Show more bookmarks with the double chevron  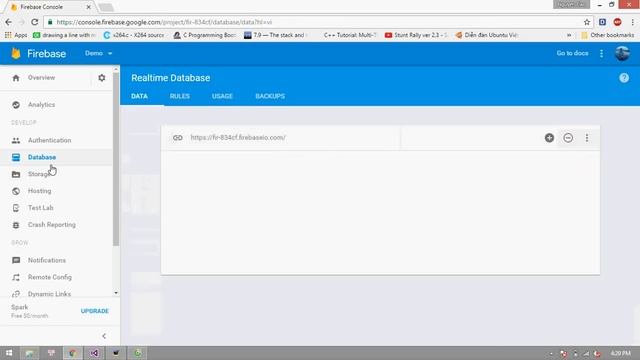click(569, 35)
